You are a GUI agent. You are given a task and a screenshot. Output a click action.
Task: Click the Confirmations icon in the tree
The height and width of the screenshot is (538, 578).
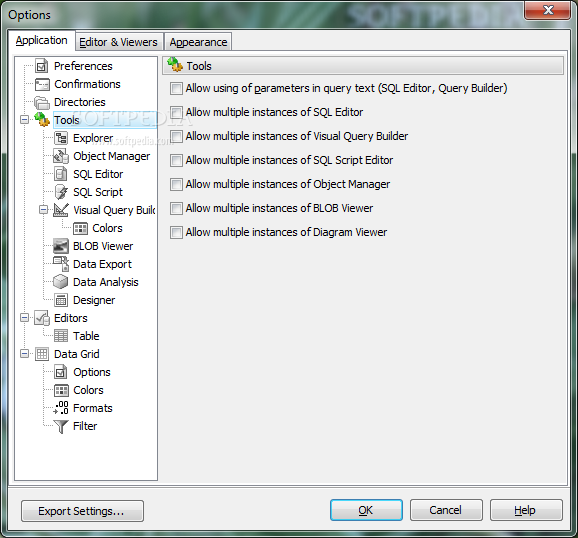point(42,84)
